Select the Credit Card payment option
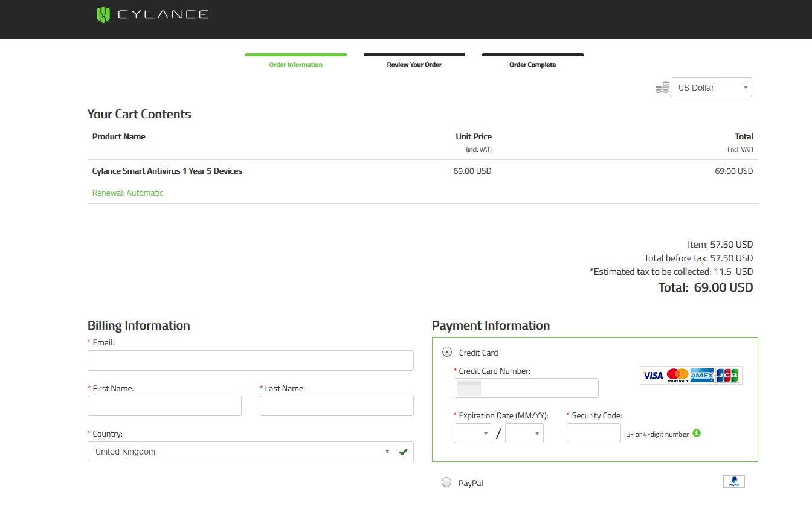Viewport: 812px width, 506px height. pos(447,352)
